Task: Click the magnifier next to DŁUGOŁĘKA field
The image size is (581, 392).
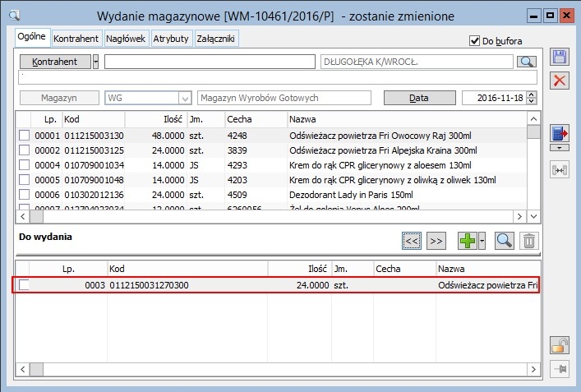Action: point(527,62)
